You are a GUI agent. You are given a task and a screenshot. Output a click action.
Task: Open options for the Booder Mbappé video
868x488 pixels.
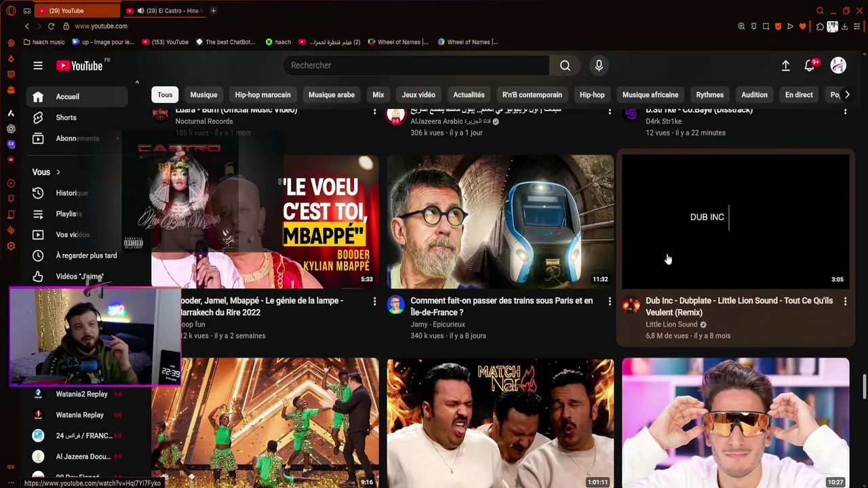374,301
